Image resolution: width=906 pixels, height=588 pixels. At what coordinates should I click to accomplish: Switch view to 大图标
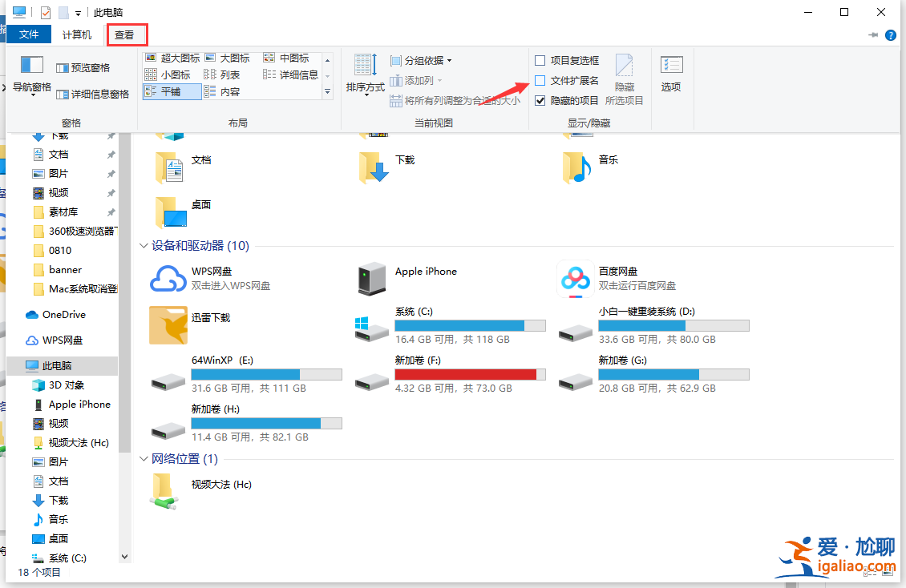[x=227, y=57]
